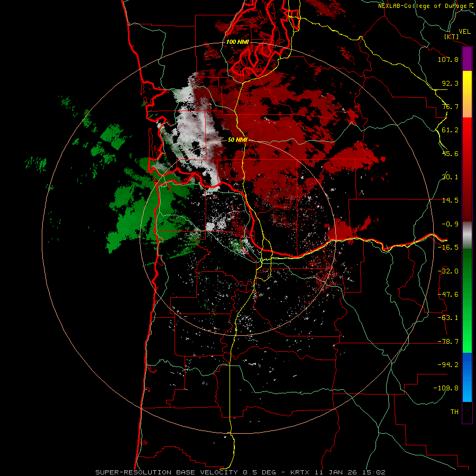This screenshot has height=476, width=476.
Task: Click the -32.0 velocity scale value
Action: (x=448, y=271)
